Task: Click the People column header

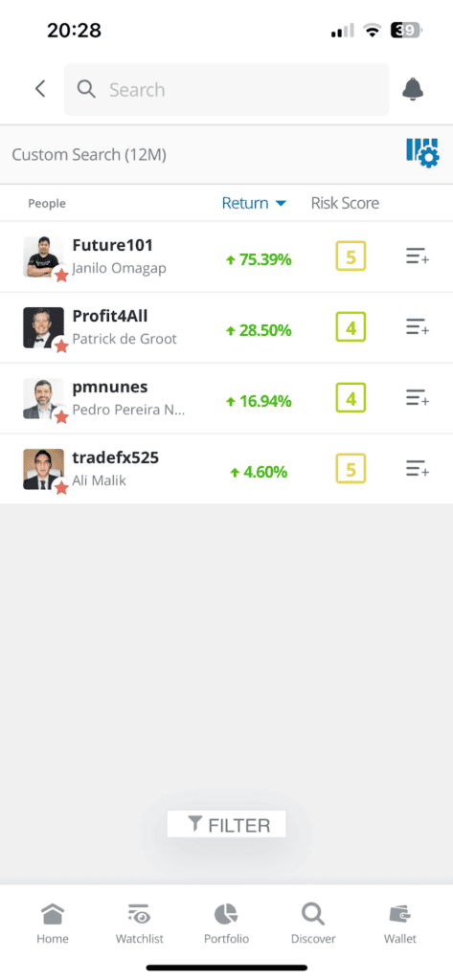Action: click(x=47, y=204)
